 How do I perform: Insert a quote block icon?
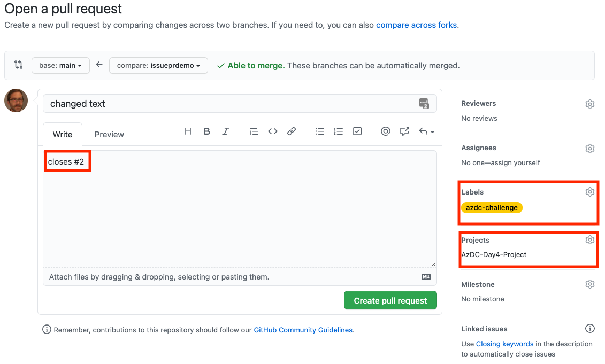(x=254, y=131)
